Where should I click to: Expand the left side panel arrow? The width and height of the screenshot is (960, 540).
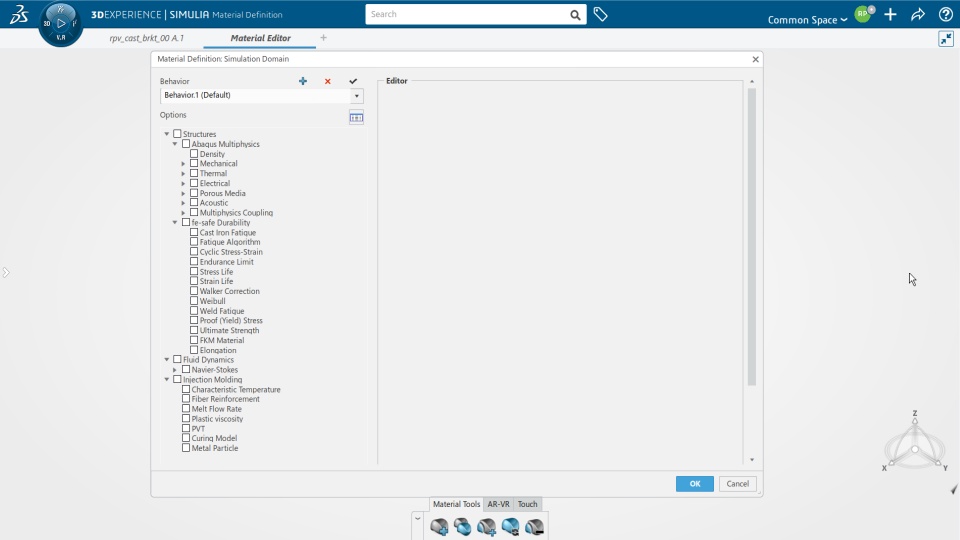(6, 272)
